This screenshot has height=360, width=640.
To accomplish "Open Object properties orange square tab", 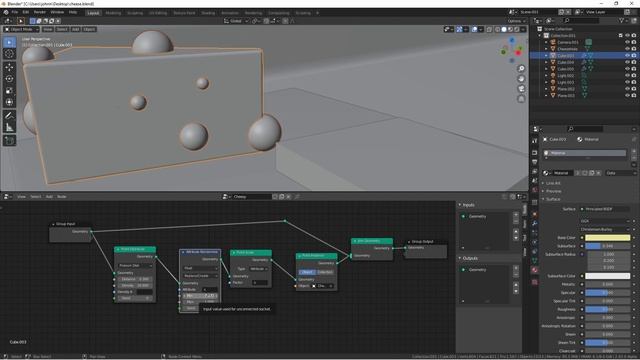I will (535, 214).
